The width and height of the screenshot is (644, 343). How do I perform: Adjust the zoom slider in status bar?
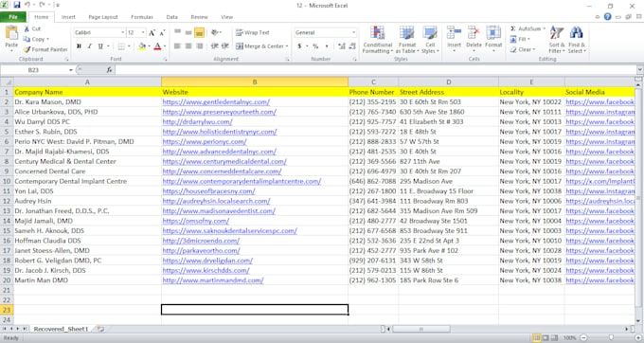611,337
